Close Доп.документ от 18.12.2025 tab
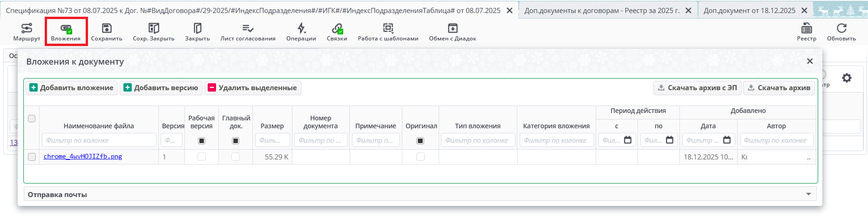 [x=804, y=10]
